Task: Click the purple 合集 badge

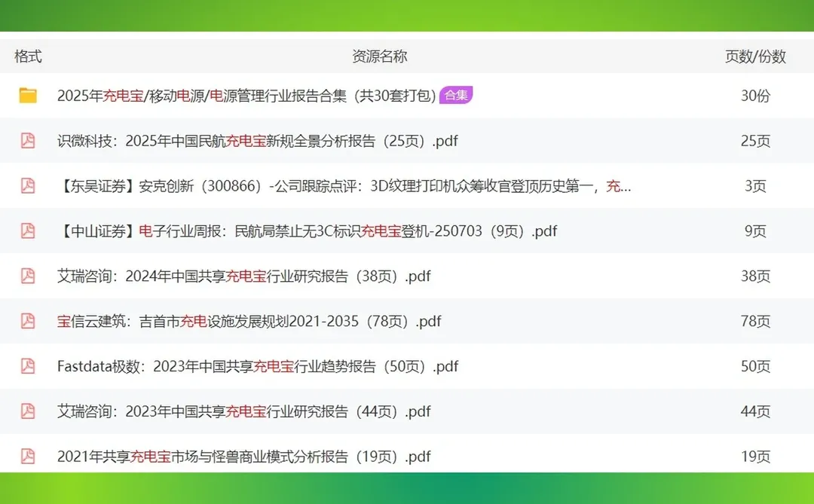Action: pos(456,96)
